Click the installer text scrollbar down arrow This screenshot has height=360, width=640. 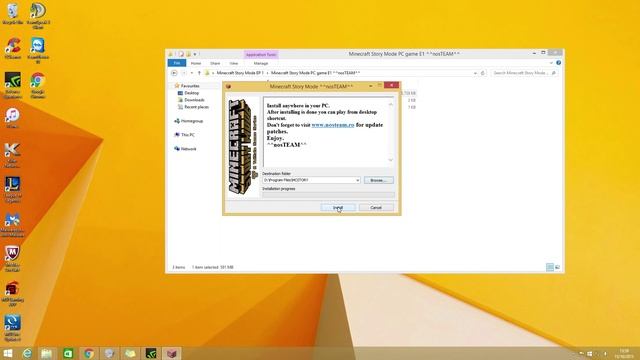391,160
